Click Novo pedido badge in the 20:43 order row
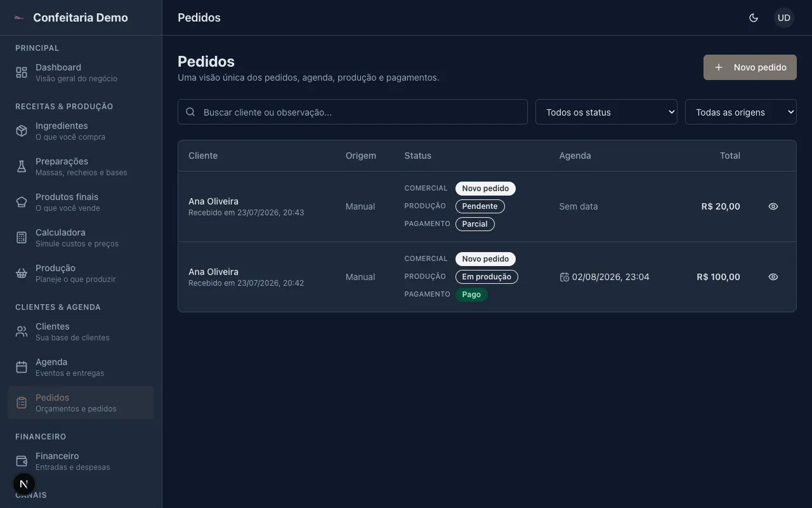 tap(485, 189)
